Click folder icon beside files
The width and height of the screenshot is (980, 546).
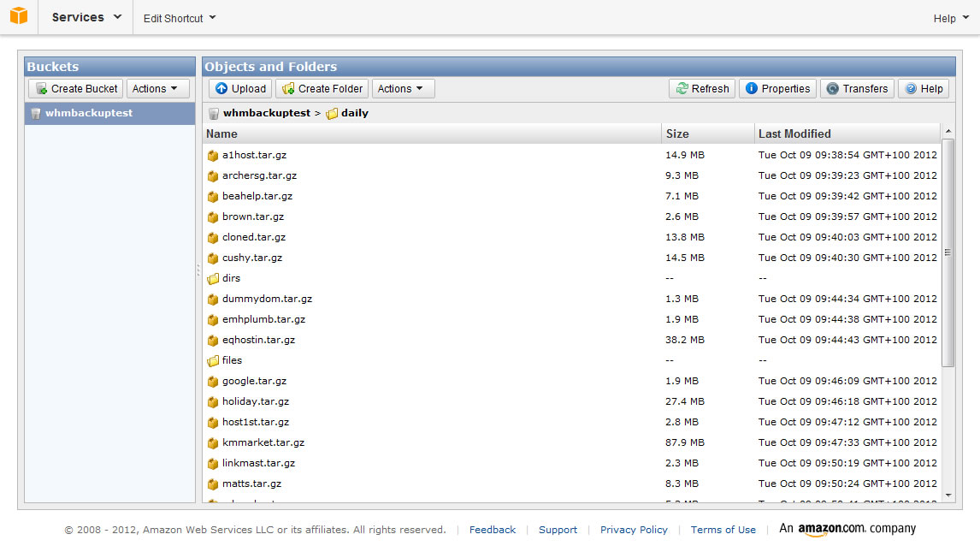pyautogui.click(x=212, y=361)
